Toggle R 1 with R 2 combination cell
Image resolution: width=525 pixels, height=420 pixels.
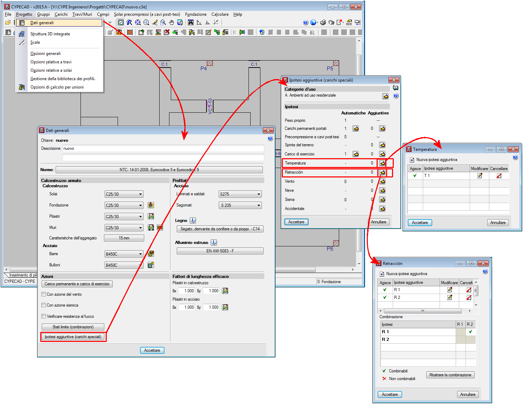470,332
